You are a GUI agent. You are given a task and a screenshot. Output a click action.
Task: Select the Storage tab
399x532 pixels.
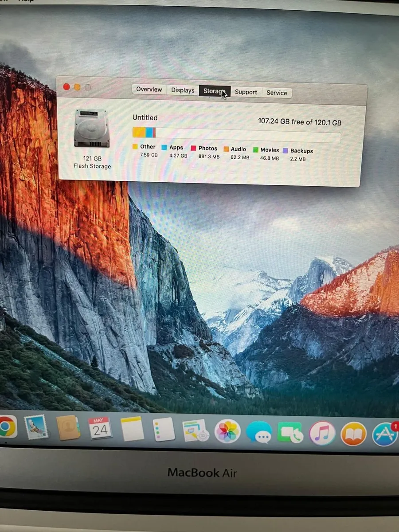click(215, 91)
